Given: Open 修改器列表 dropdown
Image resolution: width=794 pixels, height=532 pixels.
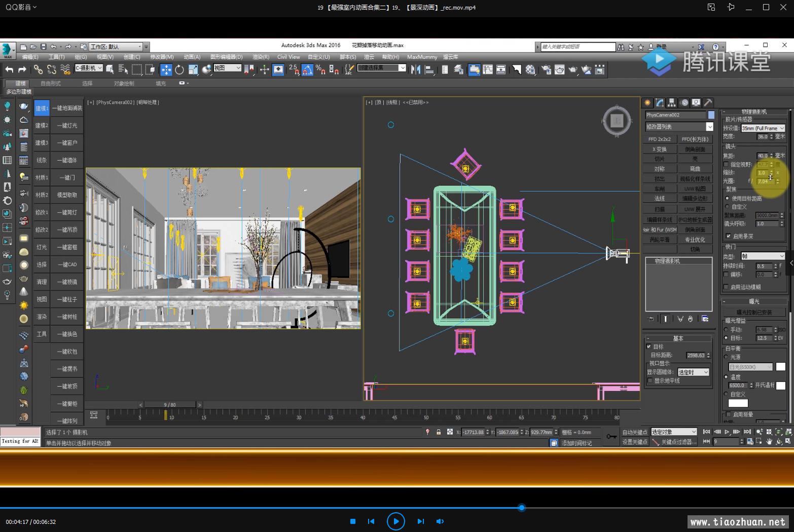Looking at the screenshot, I should click(679, 127).
